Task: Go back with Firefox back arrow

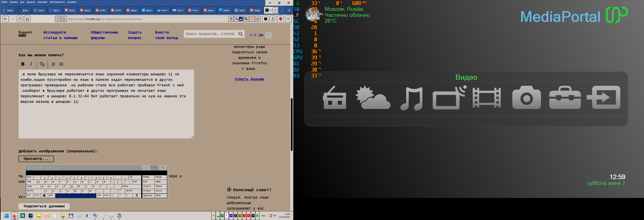Action: point(5,19)
